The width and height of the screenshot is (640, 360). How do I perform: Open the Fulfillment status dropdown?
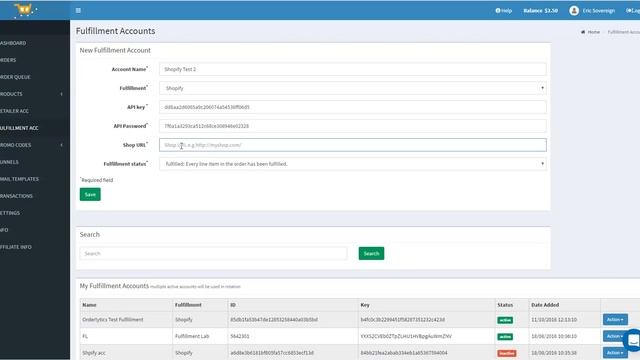pyautogui.click(x=353, y=164)
